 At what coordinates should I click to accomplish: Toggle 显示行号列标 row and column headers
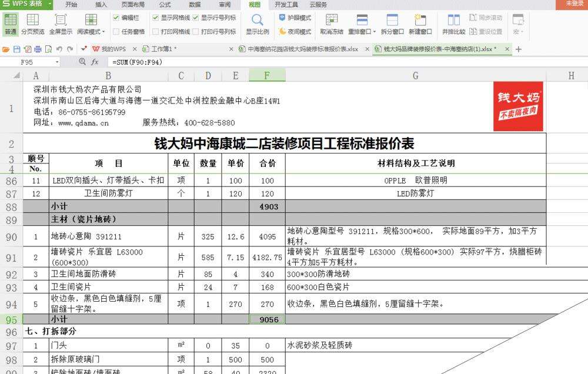click(195, 18)
